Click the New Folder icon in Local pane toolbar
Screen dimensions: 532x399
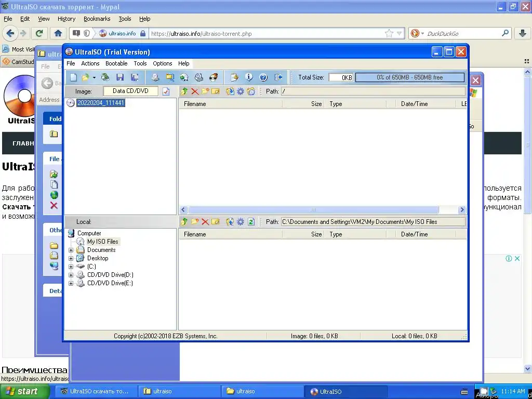(x=195, y=221)
